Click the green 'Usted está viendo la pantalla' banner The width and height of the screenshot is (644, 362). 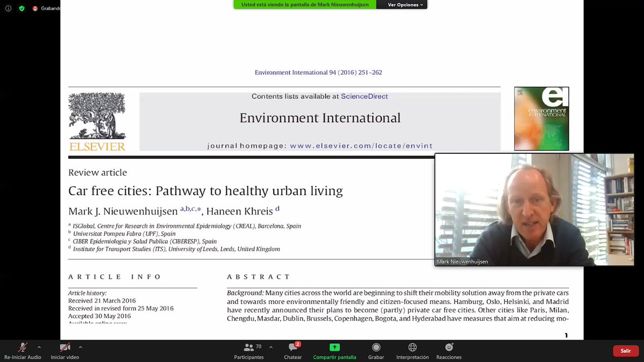tap(306, 5)
